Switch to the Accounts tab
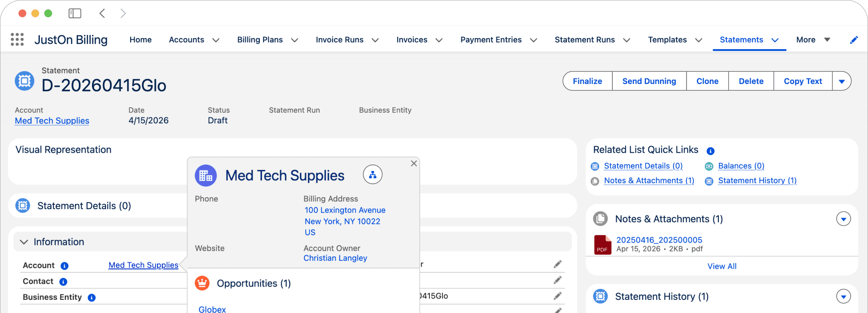The image size is (868, 313). [x=186, y=39]
